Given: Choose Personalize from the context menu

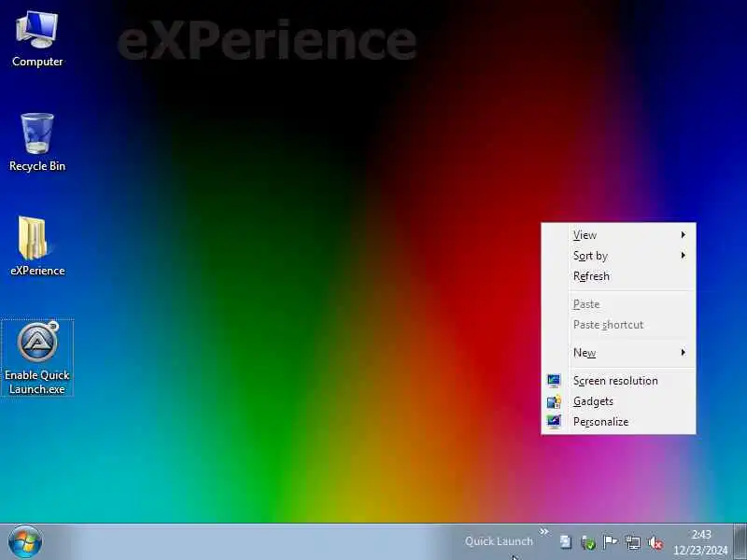Looking at the screenshot, I should click(x=618, y=422).
